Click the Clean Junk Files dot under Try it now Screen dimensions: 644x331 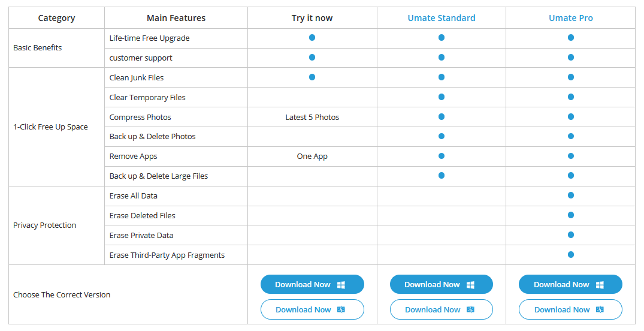(x=312, y=77)
